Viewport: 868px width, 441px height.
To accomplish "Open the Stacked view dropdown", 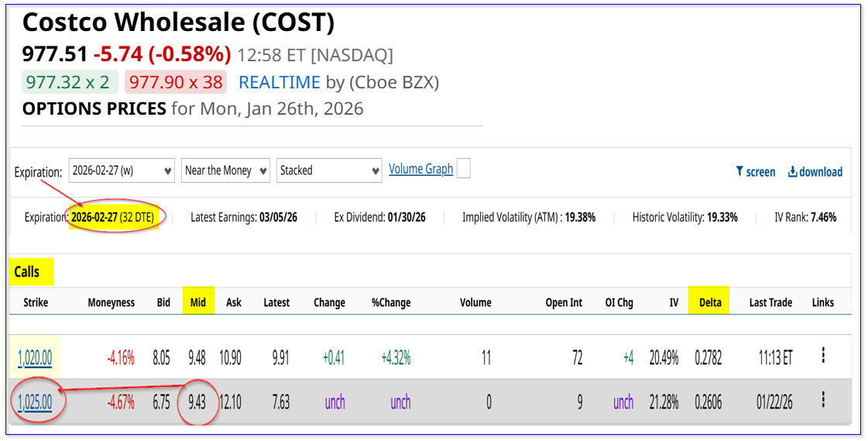I will (329, 171).
